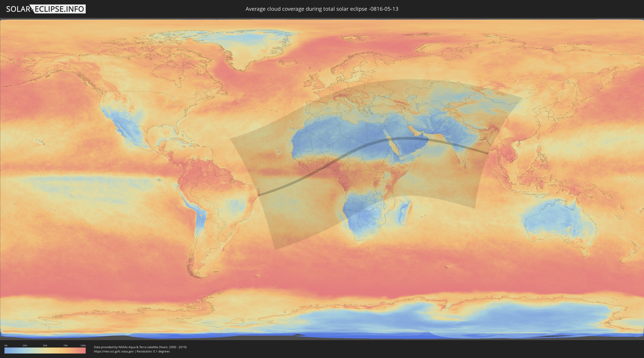Click the cloud coverage map title text

[x=322, y=9]
